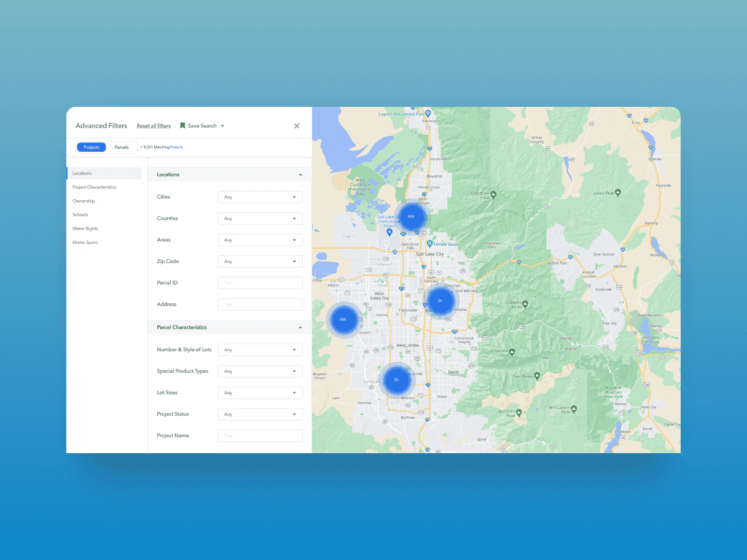Open the Zip Code dropdown
Image resolution: width=747 pixels, height=560 pixels.
(x=260, y=262)
